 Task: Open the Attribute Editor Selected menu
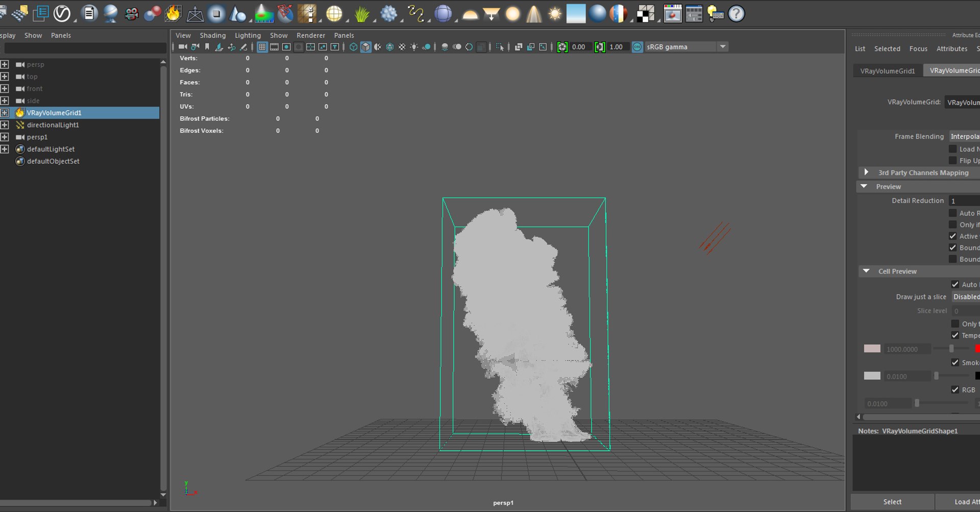tap(887, 48)
